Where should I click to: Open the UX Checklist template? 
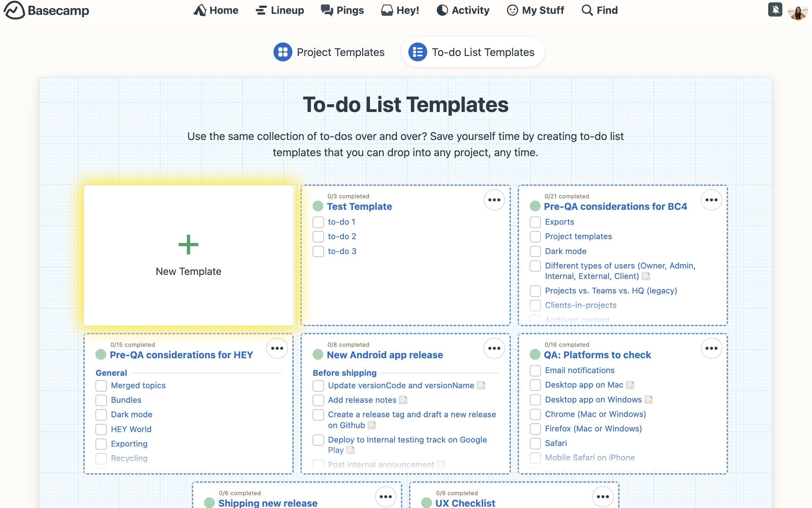pyautogui.click(x=465, y=503)
